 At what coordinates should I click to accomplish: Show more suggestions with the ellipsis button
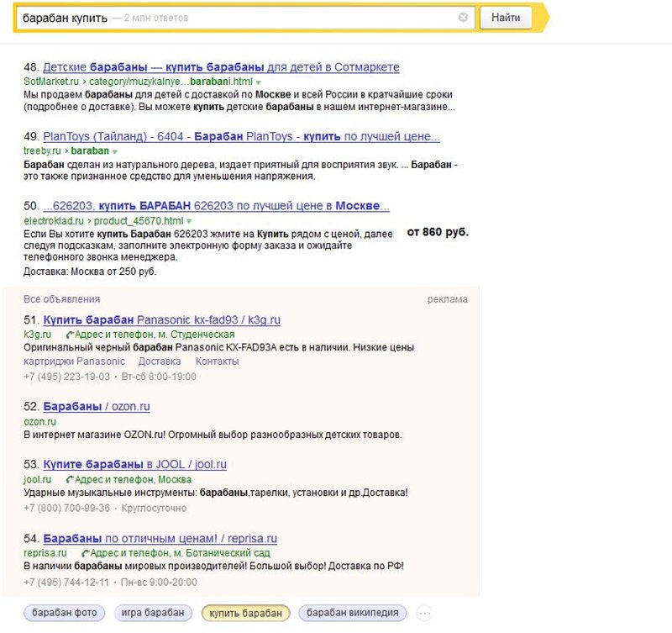pyautogui.click(x=424, y=614)
